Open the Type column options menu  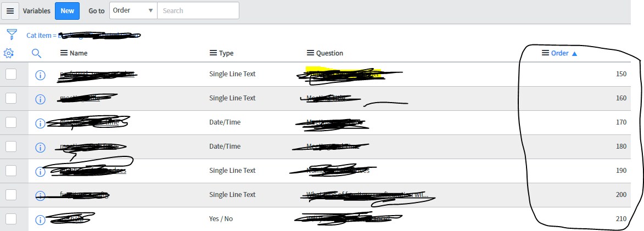214,53
